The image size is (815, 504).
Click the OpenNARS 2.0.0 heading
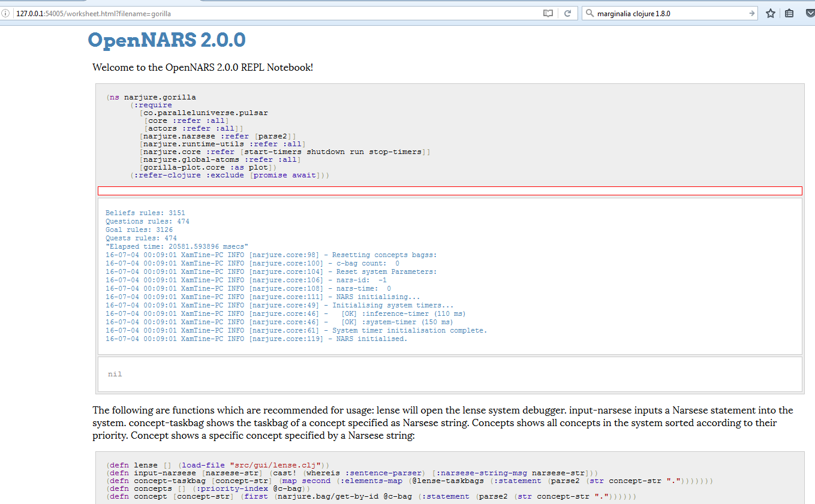(x=167, y=40)
